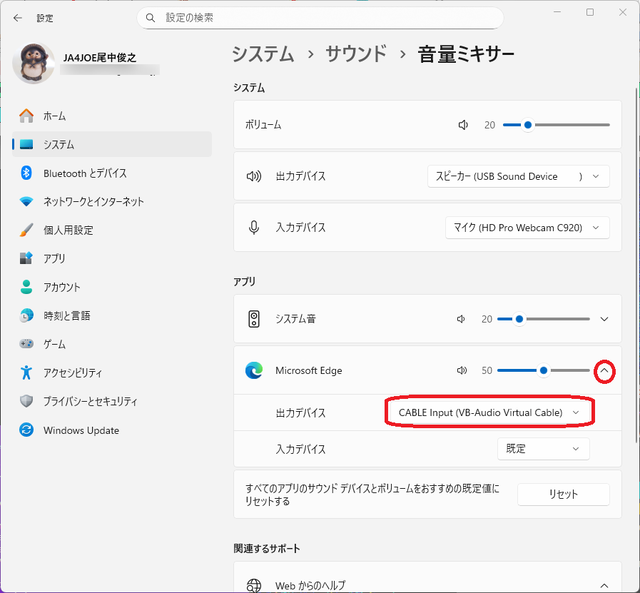Click the 入力デバイス microphone icon
Viewport: 640px width, 593px height.
[x=254, y=227]
